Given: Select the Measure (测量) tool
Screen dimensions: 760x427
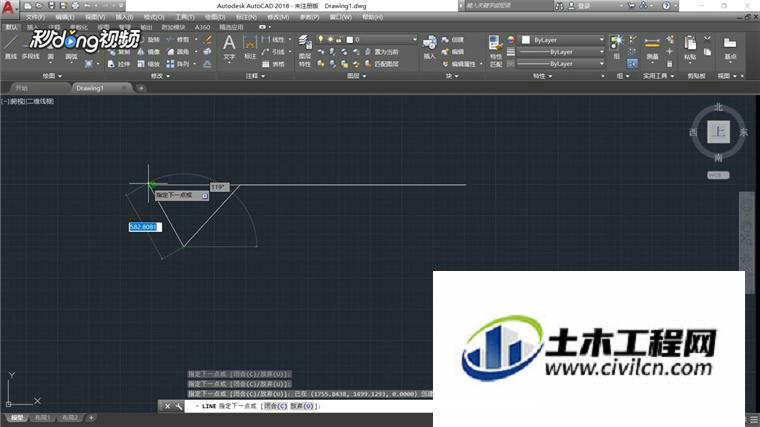Looking at the screenshot, I should pyautogui.click(x=652, y=47).
